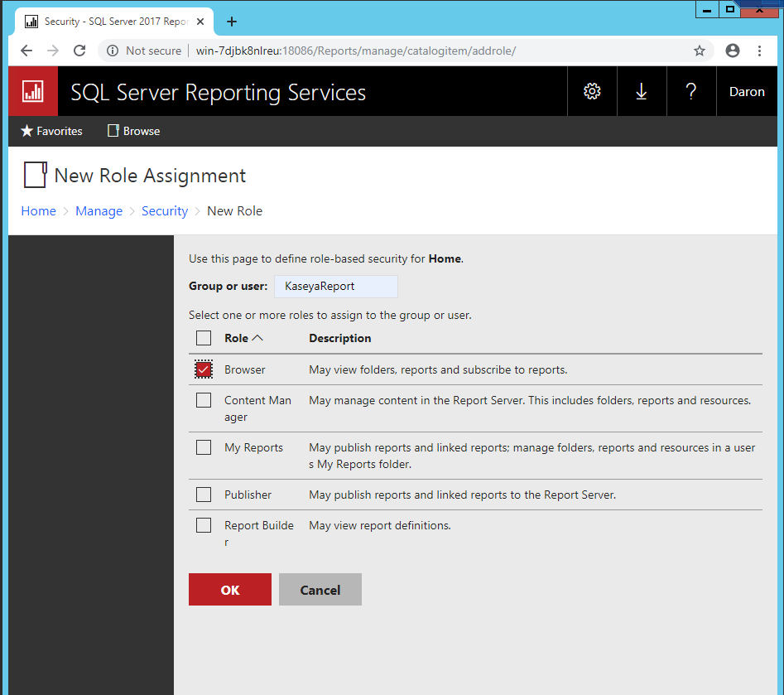
Task: Check the Publisher role checkbox
Action: 204,495
